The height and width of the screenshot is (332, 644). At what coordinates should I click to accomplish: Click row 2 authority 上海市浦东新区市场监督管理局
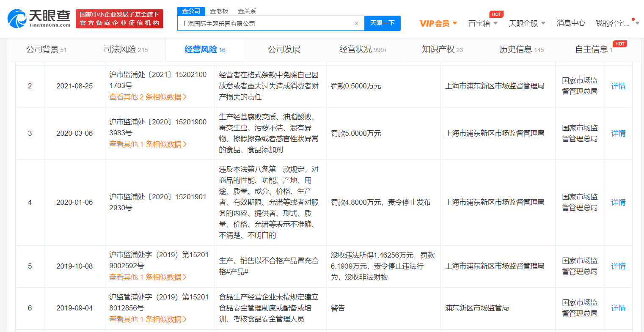tap(495, 86)
